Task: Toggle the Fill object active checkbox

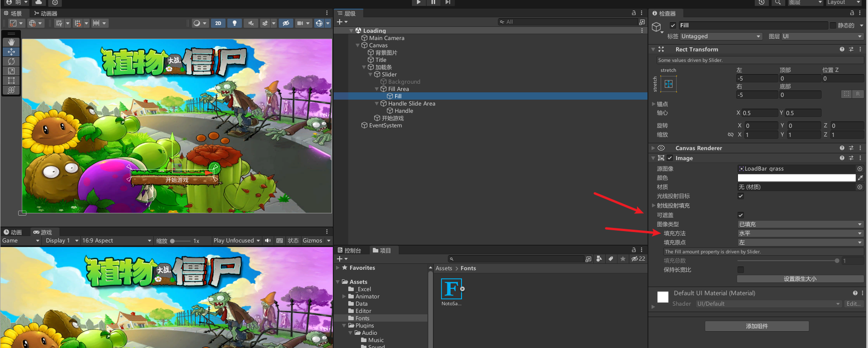Action: point(673,25)
